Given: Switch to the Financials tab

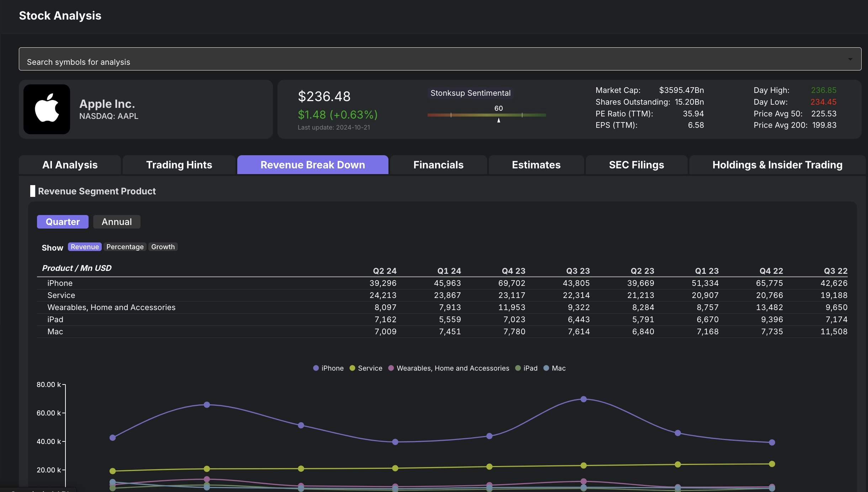Looking at the screenshot, I should [438, 165].
